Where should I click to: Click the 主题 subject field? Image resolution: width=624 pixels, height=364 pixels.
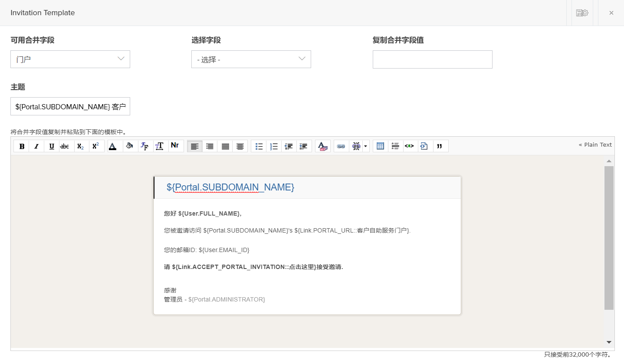(x=70, y=106)
